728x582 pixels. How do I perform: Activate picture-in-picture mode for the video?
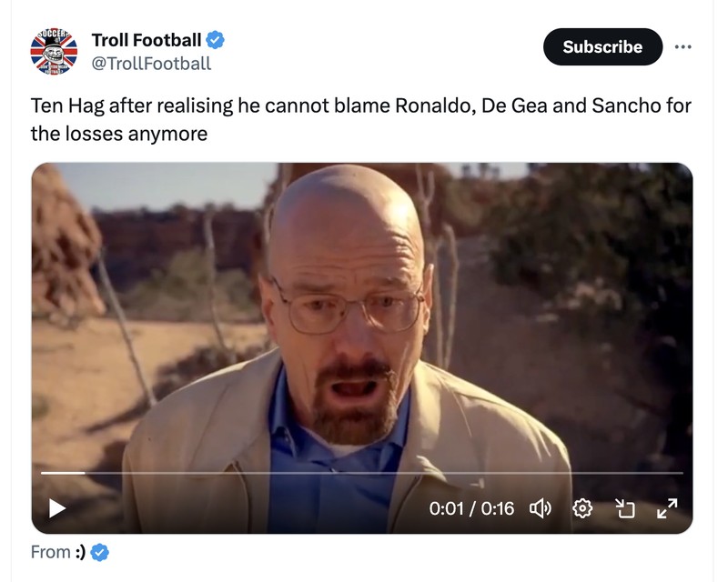pos(626,509)
